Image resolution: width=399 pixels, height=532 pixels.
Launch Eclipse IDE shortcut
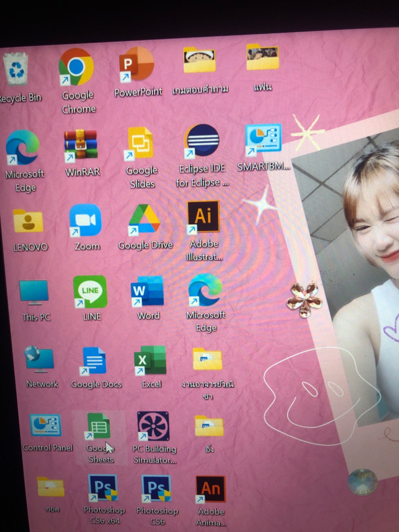[201, 140]
